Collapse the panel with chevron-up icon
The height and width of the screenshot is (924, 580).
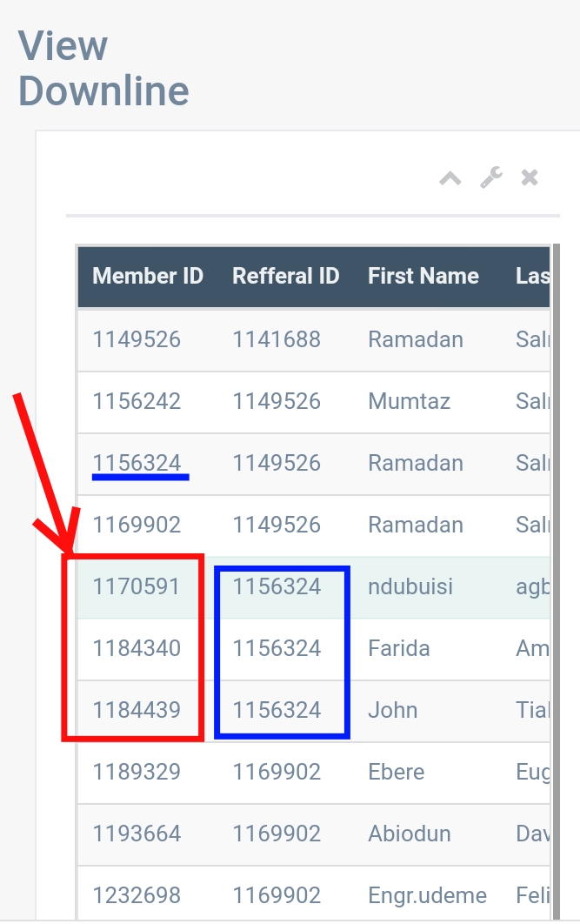[450, 178]
